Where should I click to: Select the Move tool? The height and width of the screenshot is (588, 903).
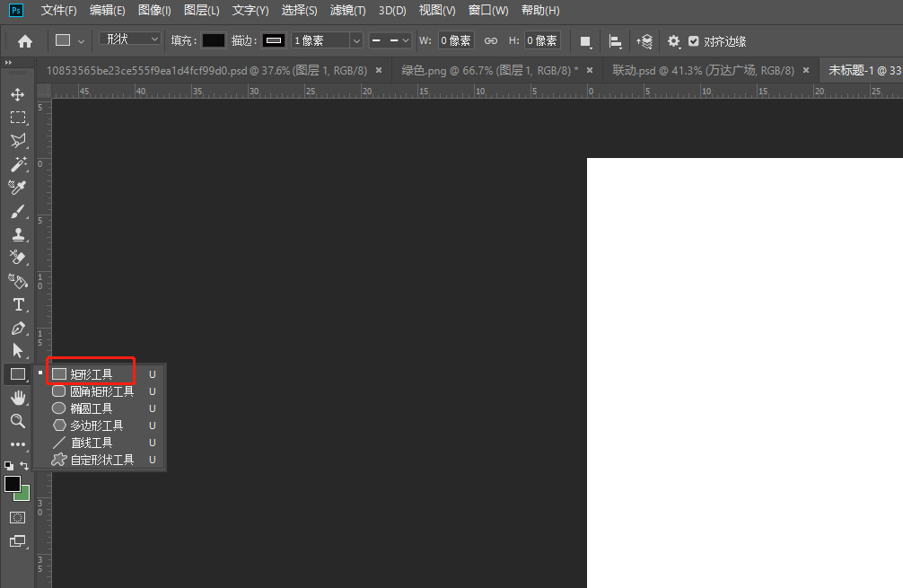(18, 94)
